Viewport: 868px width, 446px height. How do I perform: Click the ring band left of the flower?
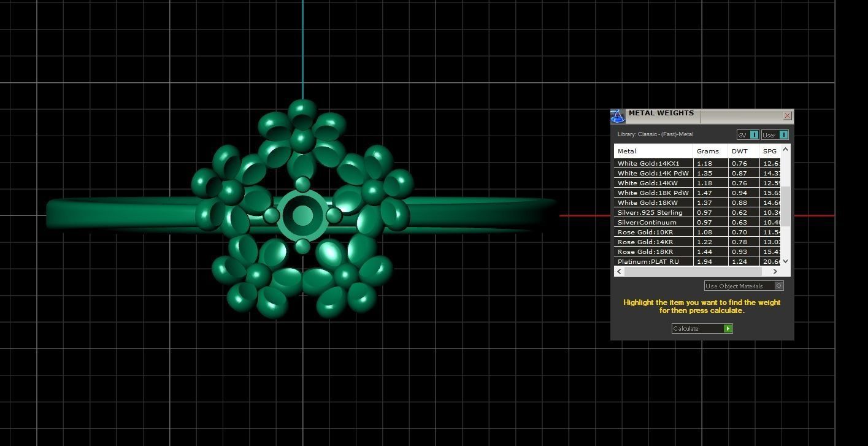point(123,215)
